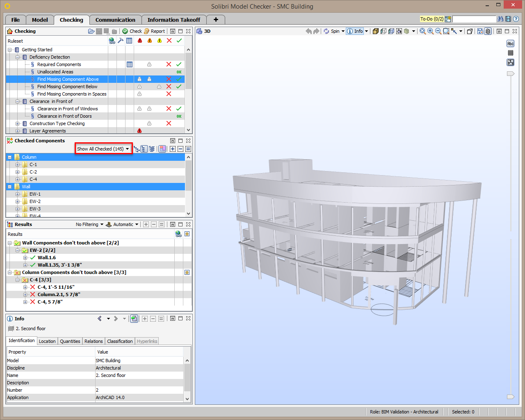Open the Information Takeoff tab
This screenshot has height=420, width=525.
(174, 20)
